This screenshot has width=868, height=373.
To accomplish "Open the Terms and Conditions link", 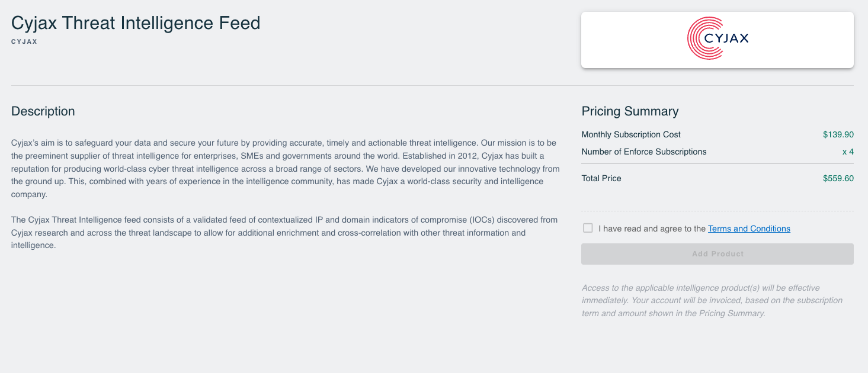I will [749, 229].
